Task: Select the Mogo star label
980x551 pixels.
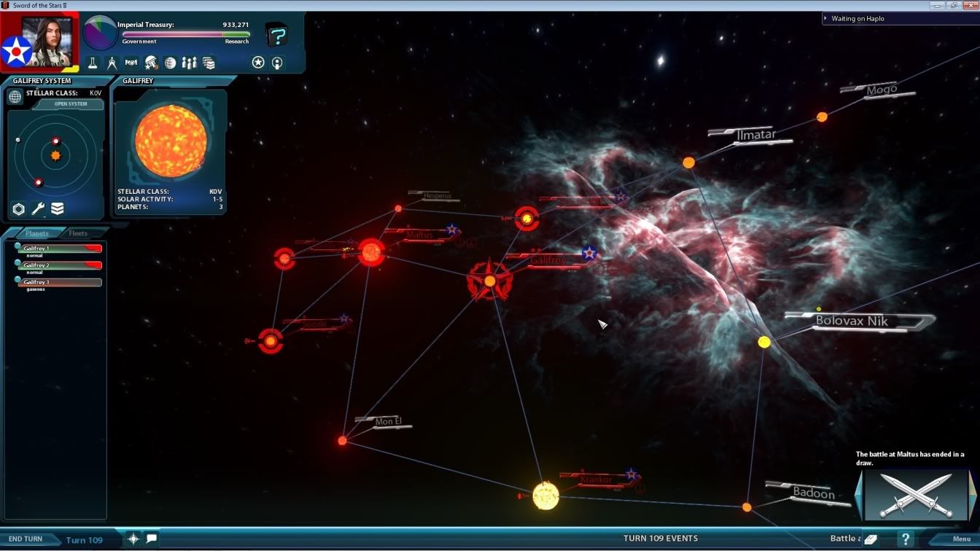Action: [x=882, y=90]
